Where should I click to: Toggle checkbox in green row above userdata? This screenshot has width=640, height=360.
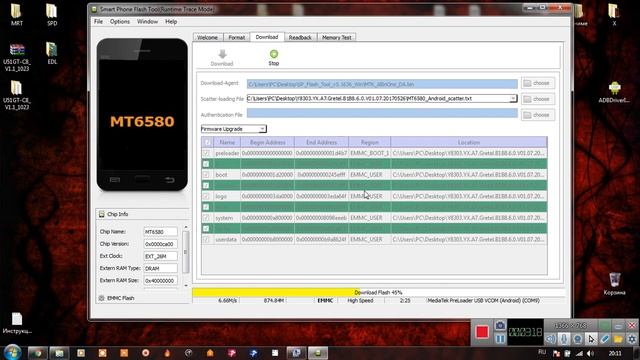[x=206, y=229]
